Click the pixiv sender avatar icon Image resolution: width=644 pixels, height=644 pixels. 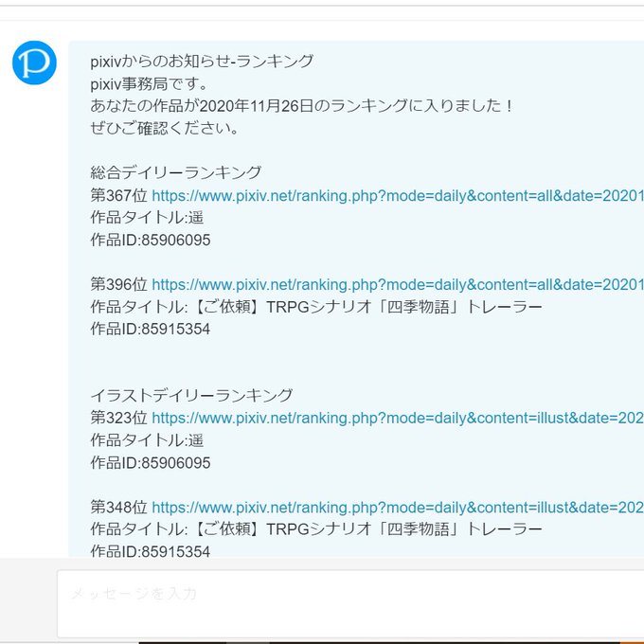click(x=34, y=63)
